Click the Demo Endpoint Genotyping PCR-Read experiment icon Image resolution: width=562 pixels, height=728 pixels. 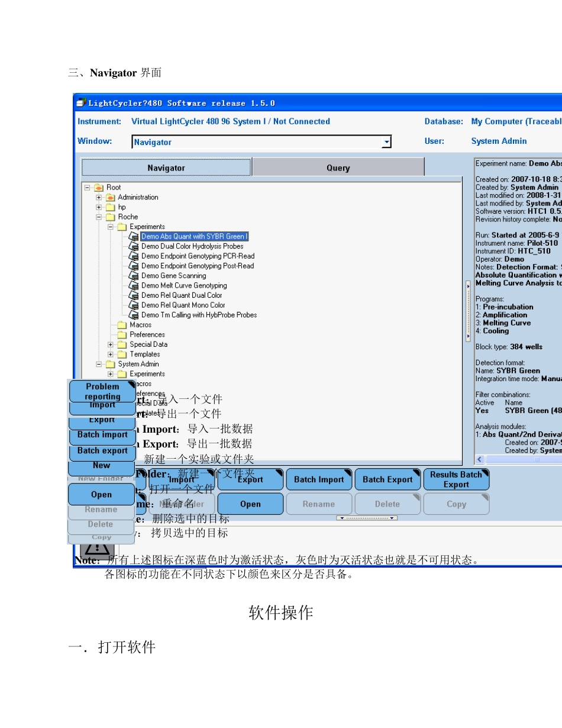pyautogui.click(x=134, y=256)
